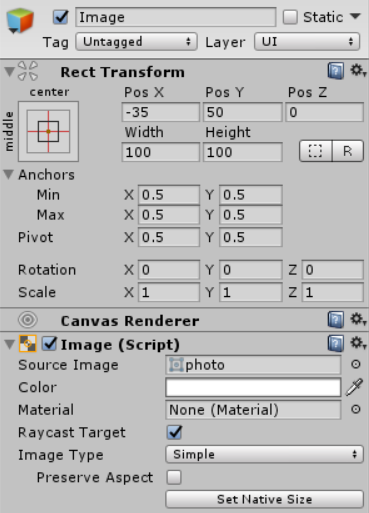Open Canvas Renderer help reference
This screenshot has width=369, height=513.
[x=336, y=320]
